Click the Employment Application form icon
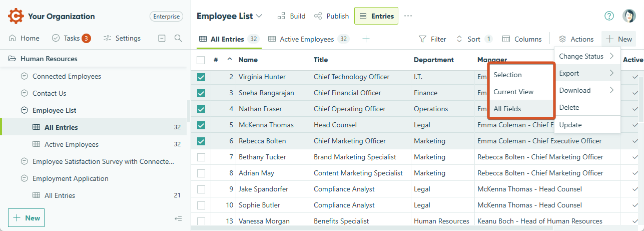Screen dimensions: 644x231 [x=24, y=178]
